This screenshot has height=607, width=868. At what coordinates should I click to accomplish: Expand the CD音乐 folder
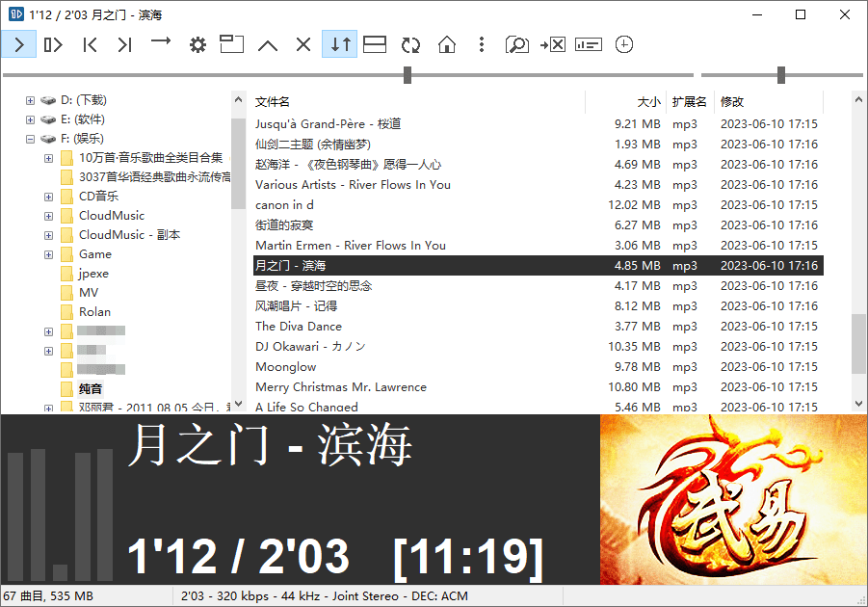click(49, 197)
